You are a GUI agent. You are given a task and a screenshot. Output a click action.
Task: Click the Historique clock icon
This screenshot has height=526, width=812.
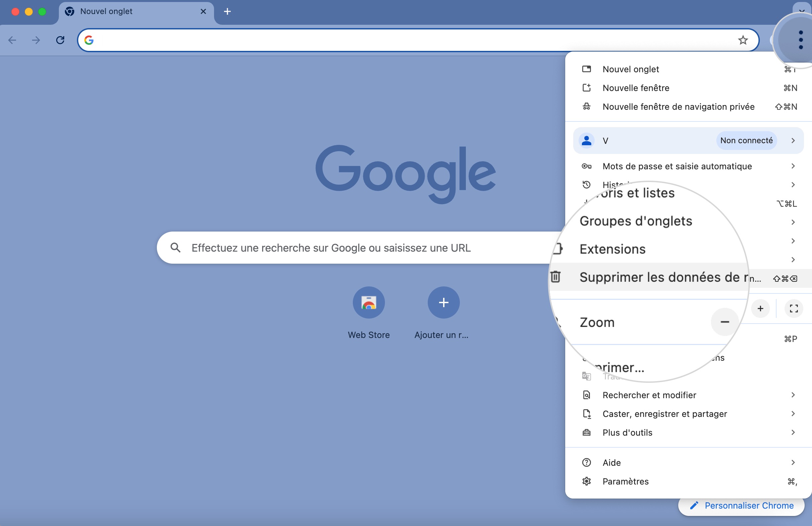pyautogui.click(x=586, y=185)
